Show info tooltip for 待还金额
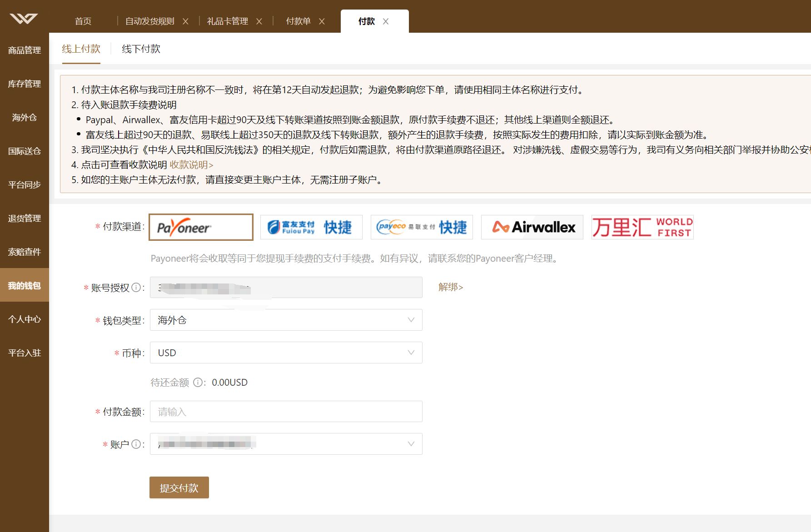Image resolution: width=811 pixels, height=532 pixels. [198, 383]
